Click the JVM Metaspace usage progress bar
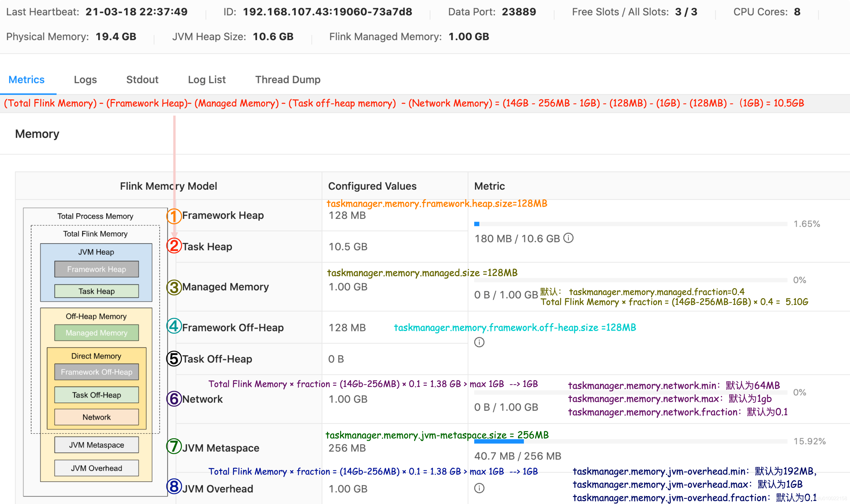 tap(630, 441)
